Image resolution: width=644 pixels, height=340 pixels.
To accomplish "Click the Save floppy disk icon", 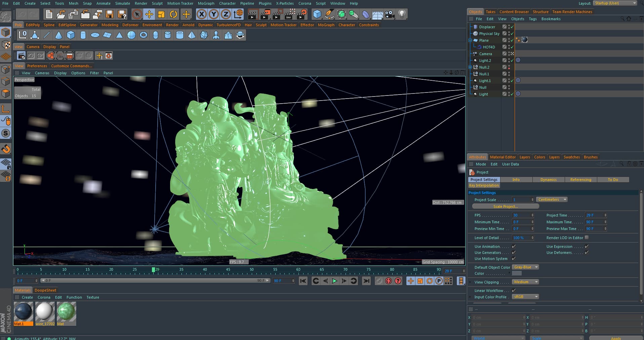I will coord(110,14).
